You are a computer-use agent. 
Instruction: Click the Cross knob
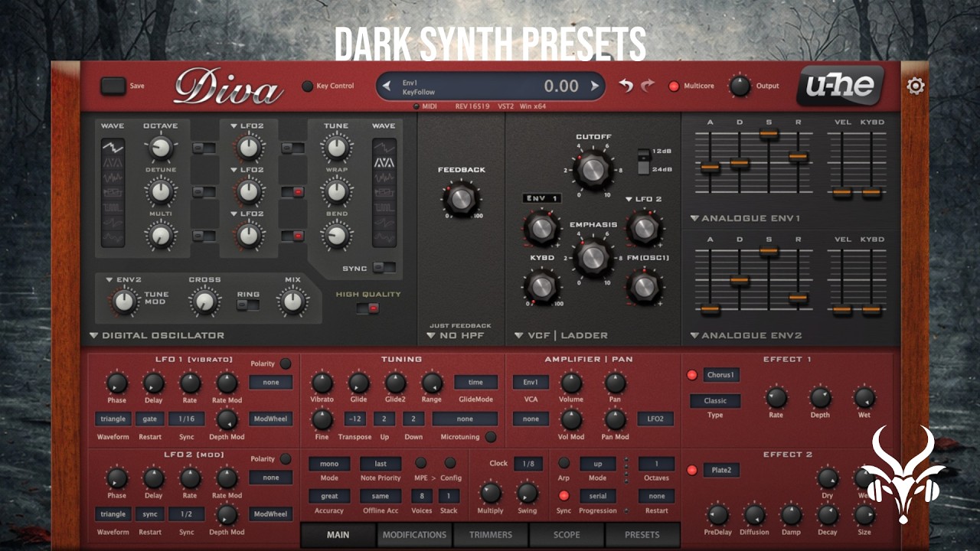pos(204,303)
